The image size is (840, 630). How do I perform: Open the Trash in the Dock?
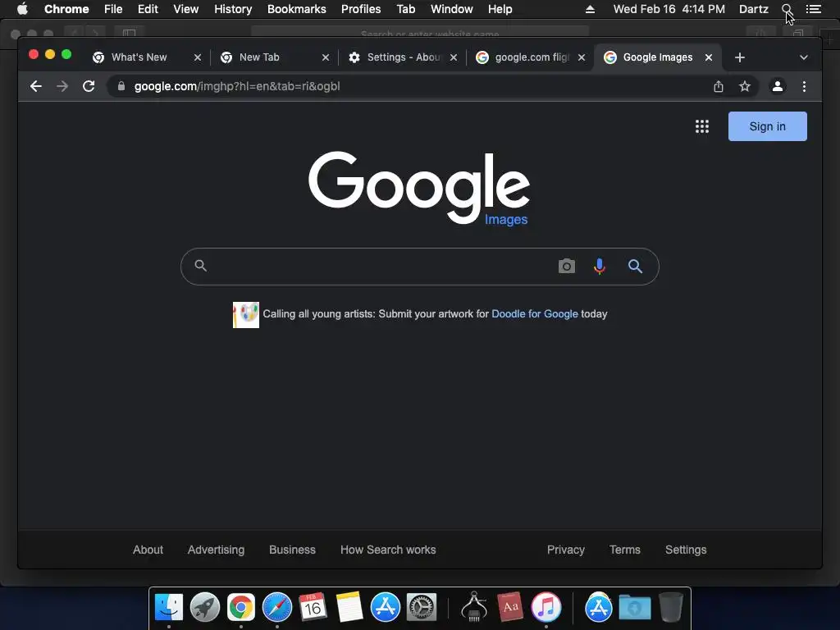[670, 608]
